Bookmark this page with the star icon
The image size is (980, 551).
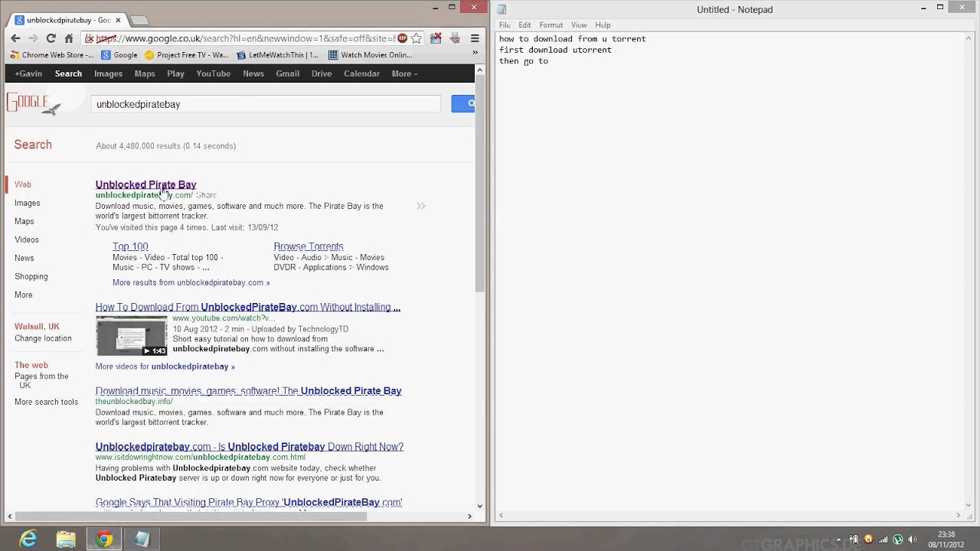coord(416,38)
